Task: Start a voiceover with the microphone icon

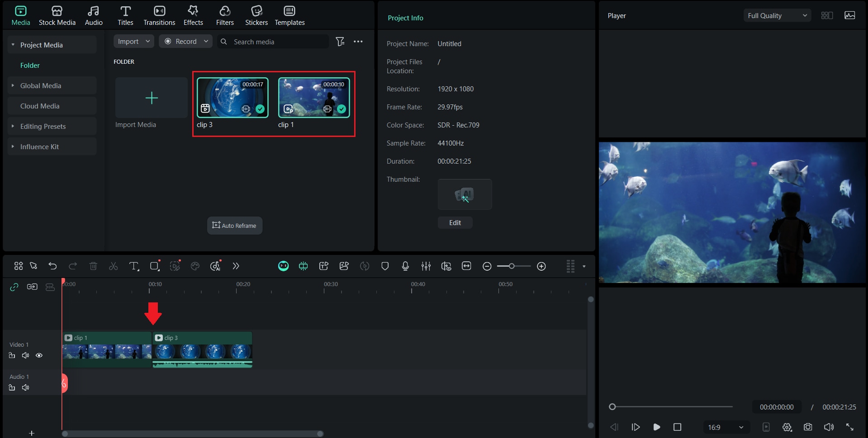Action: pos(405,266)
